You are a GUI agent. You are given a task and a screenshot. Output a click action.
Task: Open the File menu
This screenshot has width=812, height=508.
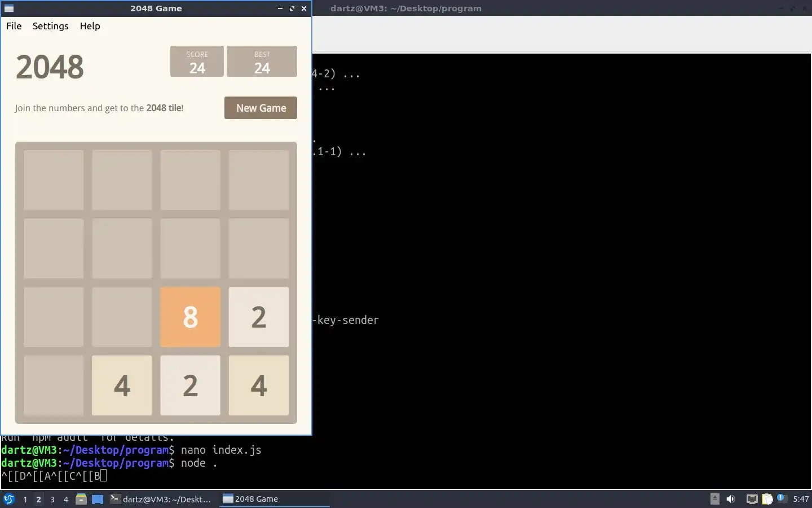14,26
